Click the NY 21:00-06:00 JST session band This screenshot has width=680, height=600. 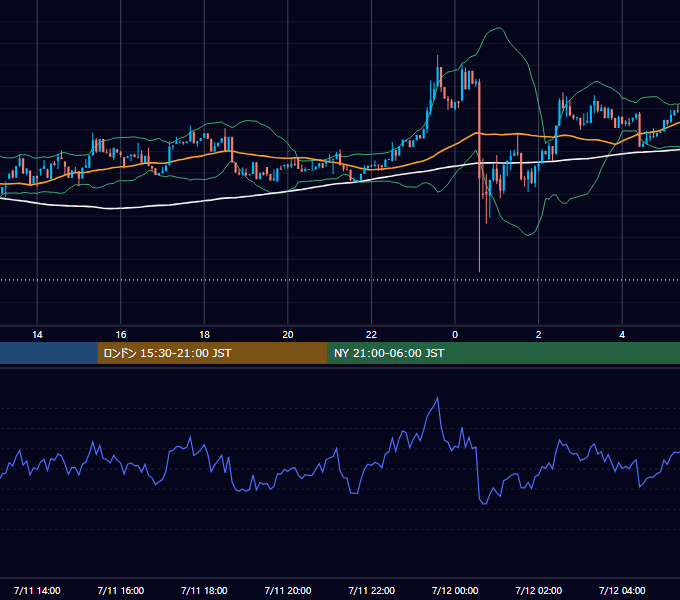(503, 353)
